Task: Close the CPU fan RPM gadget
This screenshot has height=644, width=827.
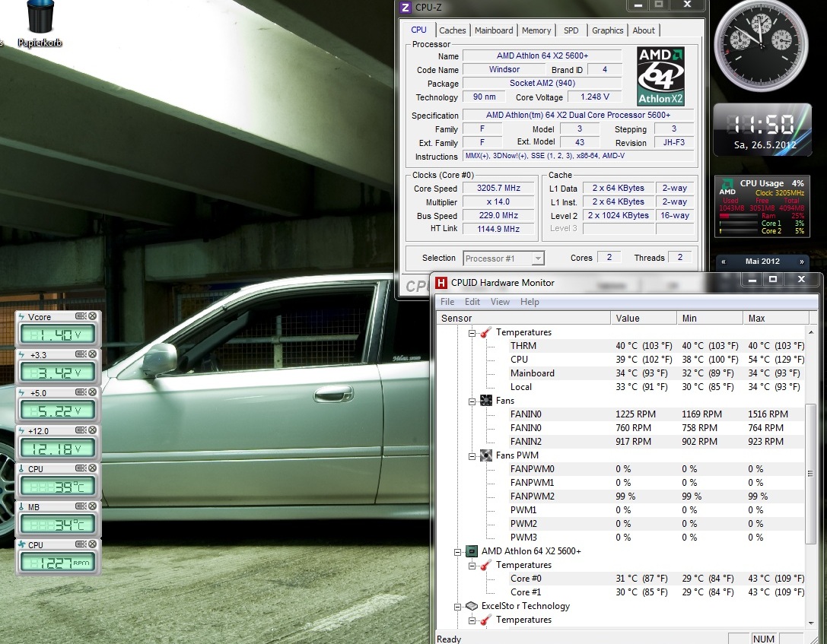Action: 92,545
